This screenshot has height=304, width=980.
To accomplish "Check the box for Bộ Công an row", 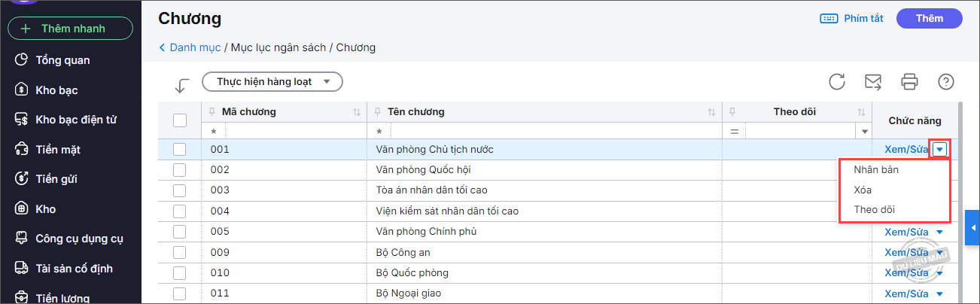I will click(179, 252).
